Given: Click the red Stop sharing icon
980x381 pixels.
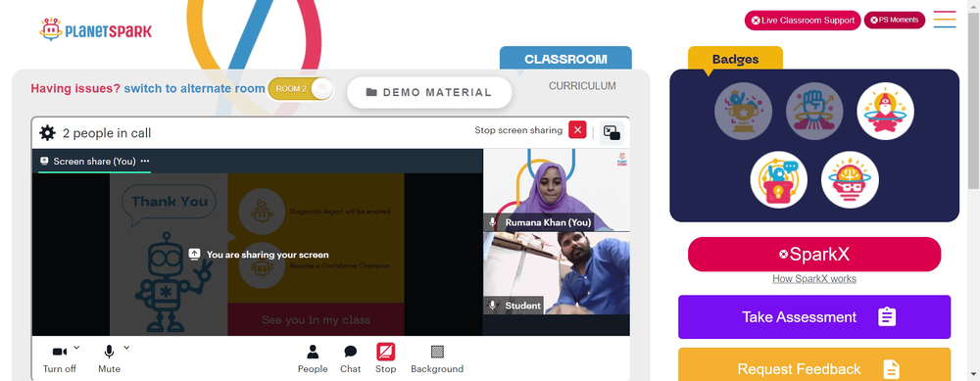Looking at the screenshot, I should coord(385,353).
